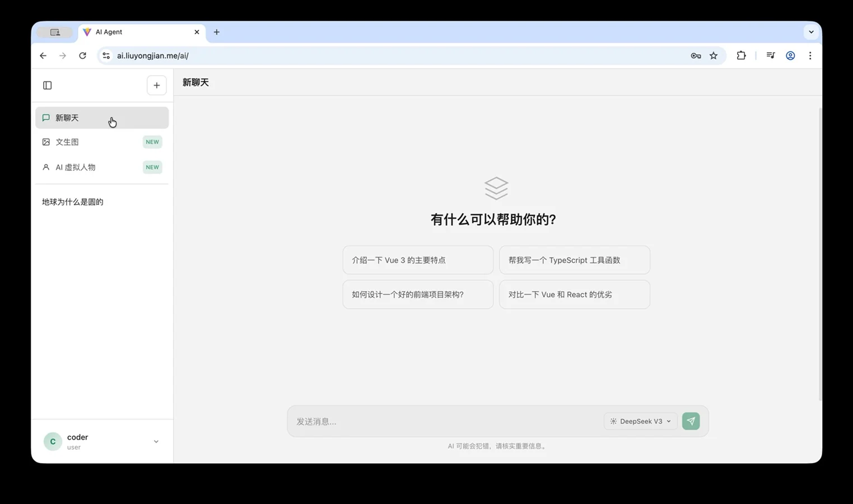Close the AI Agent tab
This screenshot has width=853, height=504.
click(197, 32)
